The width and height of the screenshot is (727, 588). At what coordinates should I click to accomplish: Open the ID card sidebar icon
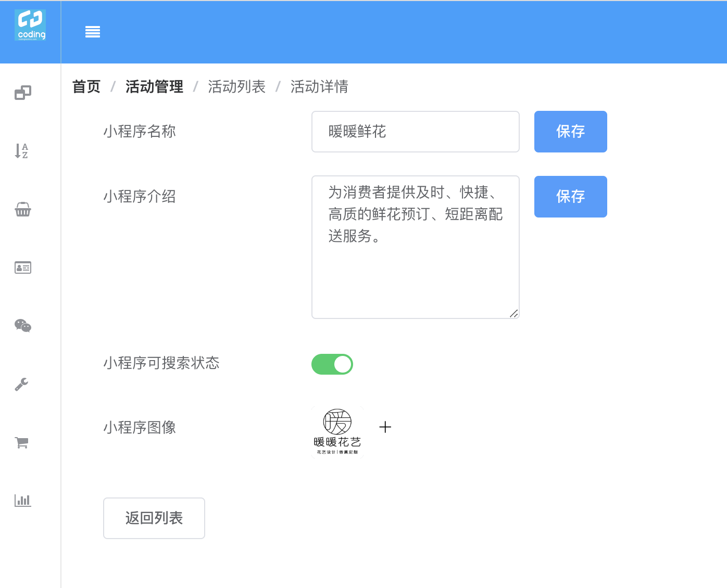[23, 267]
